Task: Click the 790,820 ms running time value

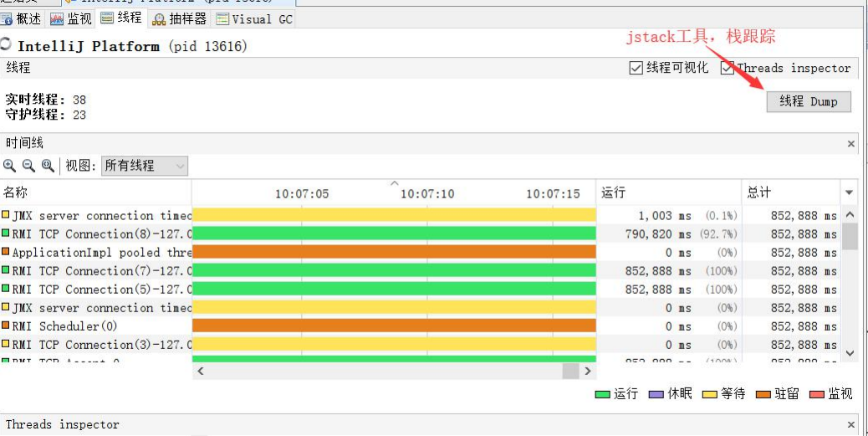Action: coord(659,234)
